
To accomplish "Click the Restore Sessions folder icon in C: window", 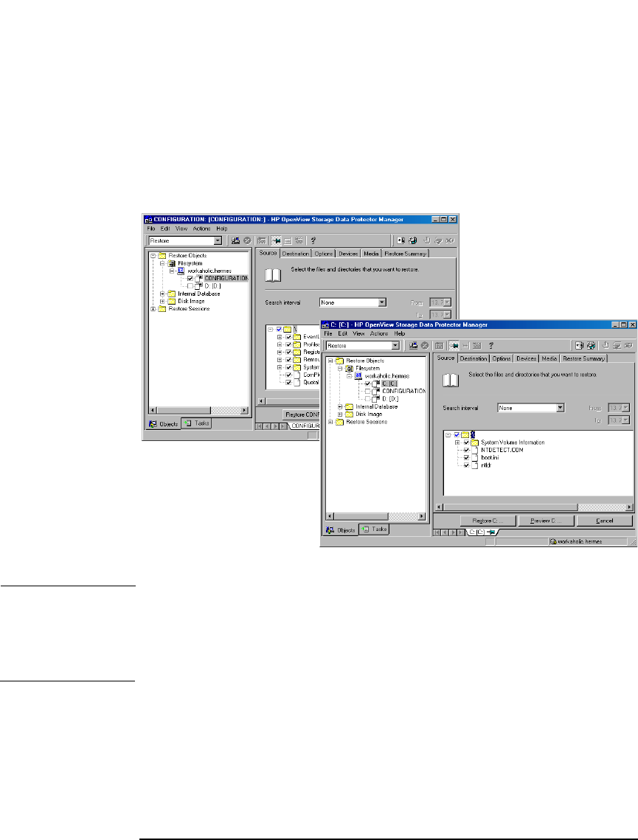I will (339, 422).
